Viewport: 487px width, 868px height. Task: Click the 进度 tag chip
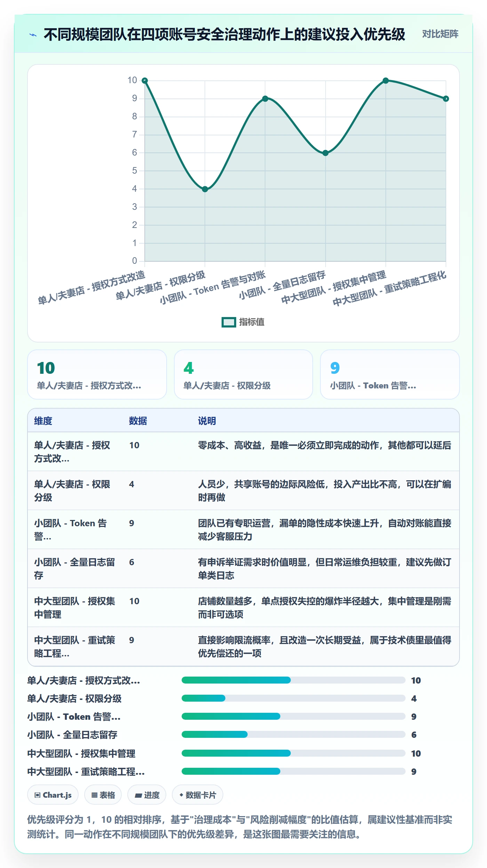point(147,795)
